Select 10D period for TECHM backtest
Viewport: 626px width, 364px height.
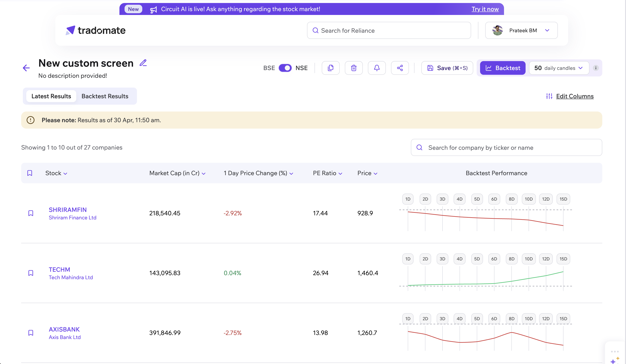tap(529, 259)
